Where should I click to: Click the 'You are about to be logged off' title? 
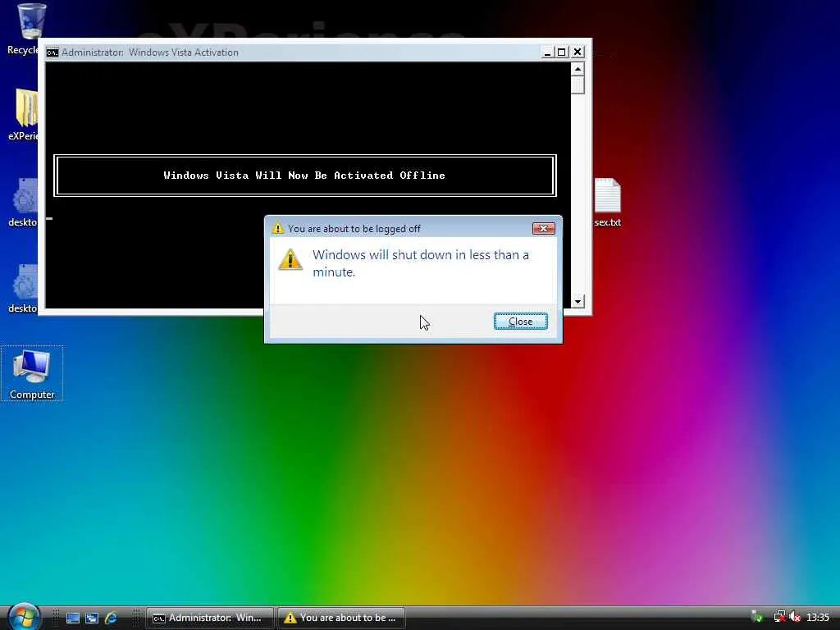click(x=354, y=229)
